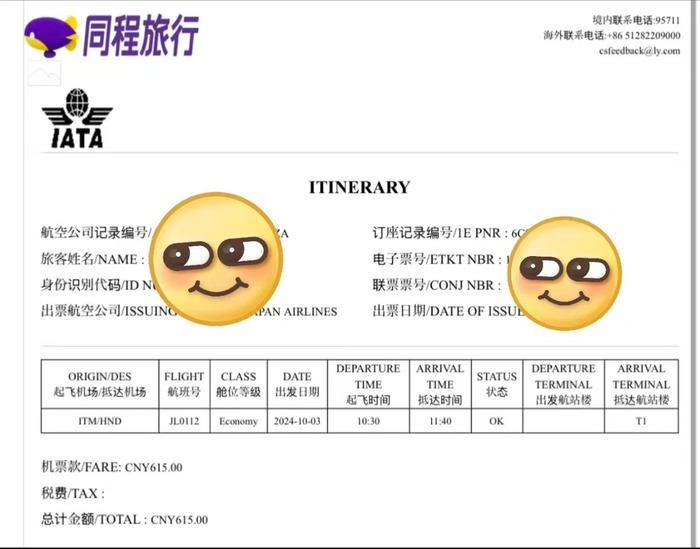The width and height of the screenshot is (700, 549).
Task: Select the Economy class cell
Action: (x=238, y=421)
